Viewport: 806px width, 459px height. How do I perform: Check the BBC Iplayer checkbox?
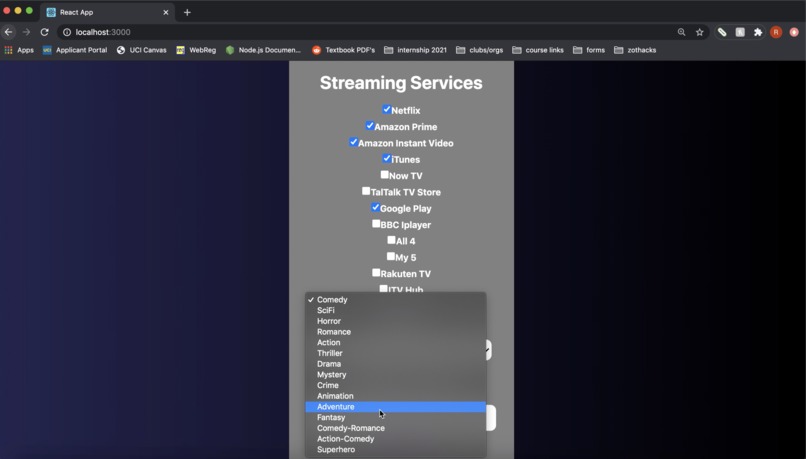tap(376, 224)
